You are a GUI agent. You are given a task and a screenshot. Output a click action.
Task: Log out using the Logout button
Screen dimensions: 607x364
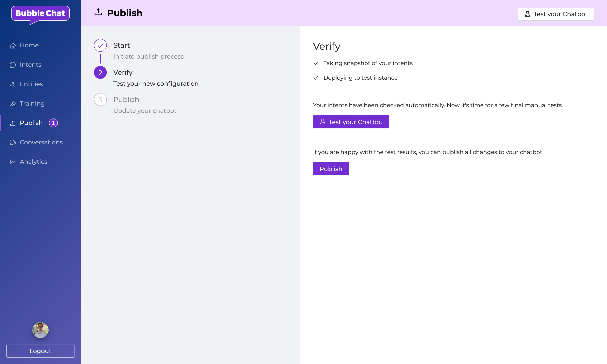[x=40, y=351]
